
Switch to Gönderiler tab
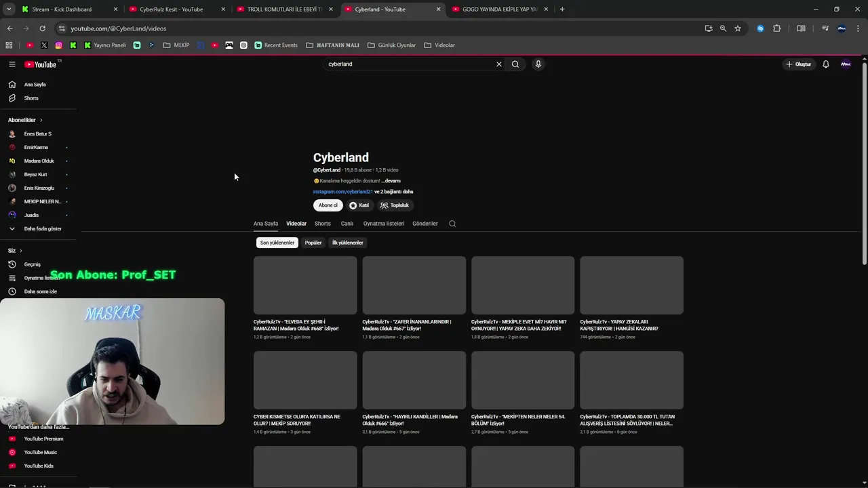point(425,224)
